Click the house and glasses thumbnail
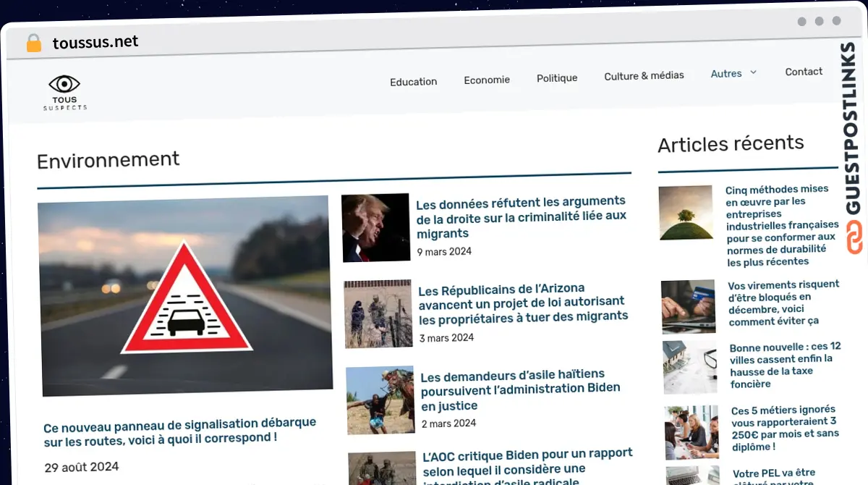This screenshot has width=868, height=485. pos(690,367)
